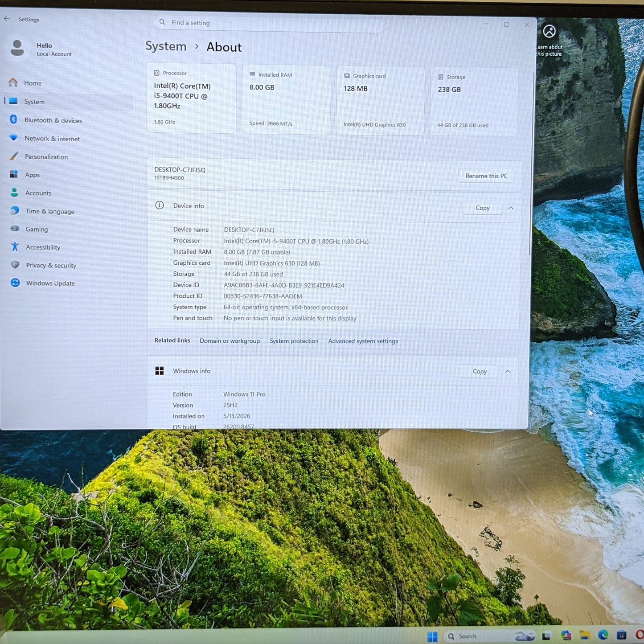Screen dimensions: 644x644
Task: Collapse the Device info section
Action: point(511,208)
